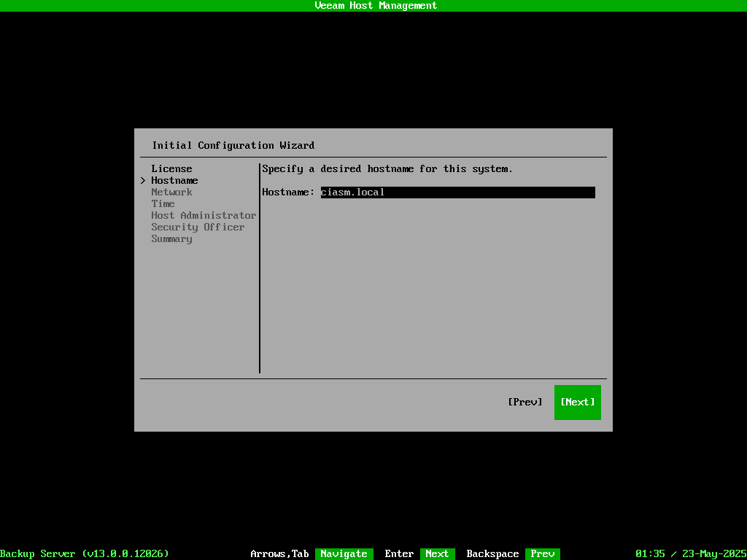Click the Initial Configuration Wizard title
The height and width of the screenshot is (560, 747).
tap(233, 145)
